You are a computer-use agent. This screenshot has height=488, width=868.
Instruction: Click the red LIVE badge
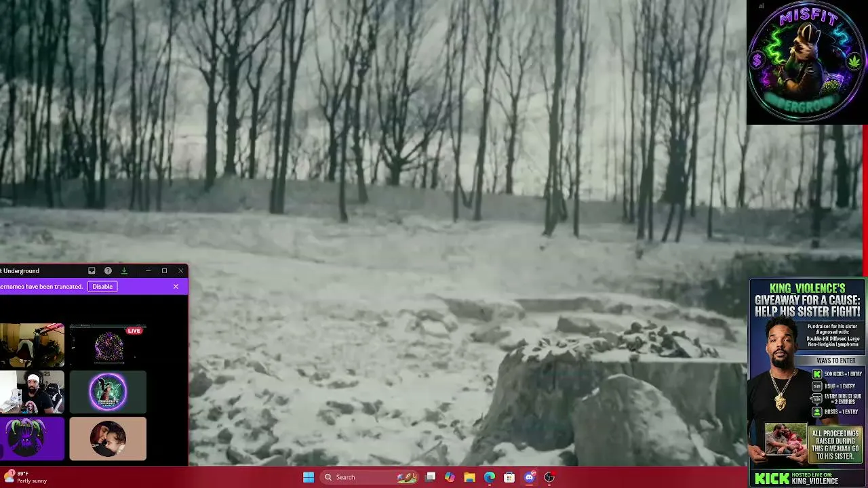click(134, 331)
